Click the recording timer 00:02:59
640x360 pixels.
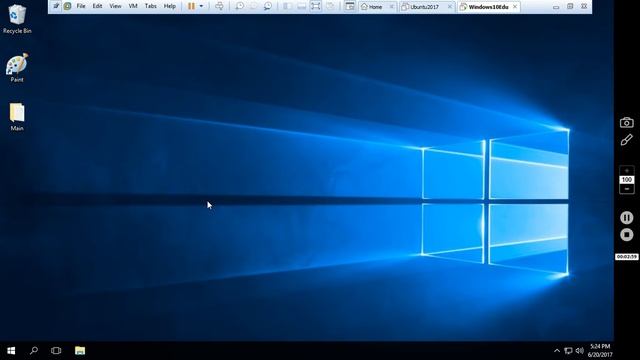(x=627, y=257)
